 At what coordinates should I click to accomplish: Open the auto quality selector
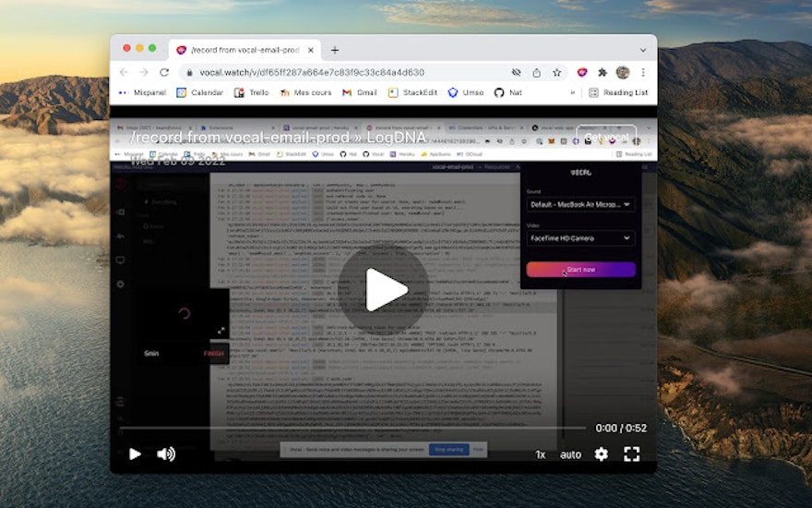click(570, 454)
